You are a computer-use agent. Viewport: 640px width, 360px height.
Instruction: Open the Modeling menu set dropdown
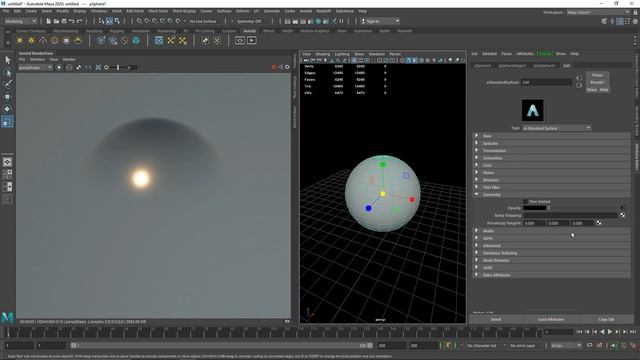point(20,21)
